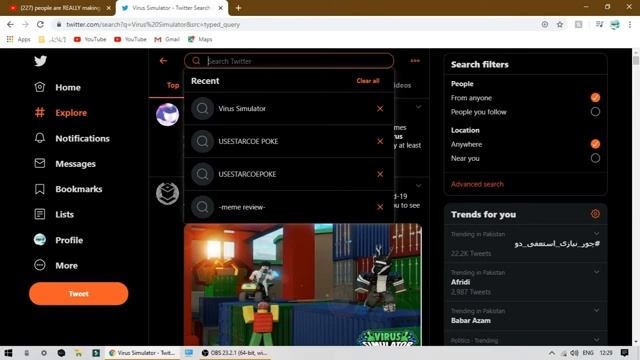
Task: Focus the Search Twitter input field
Action: click(x=289, y=61)
